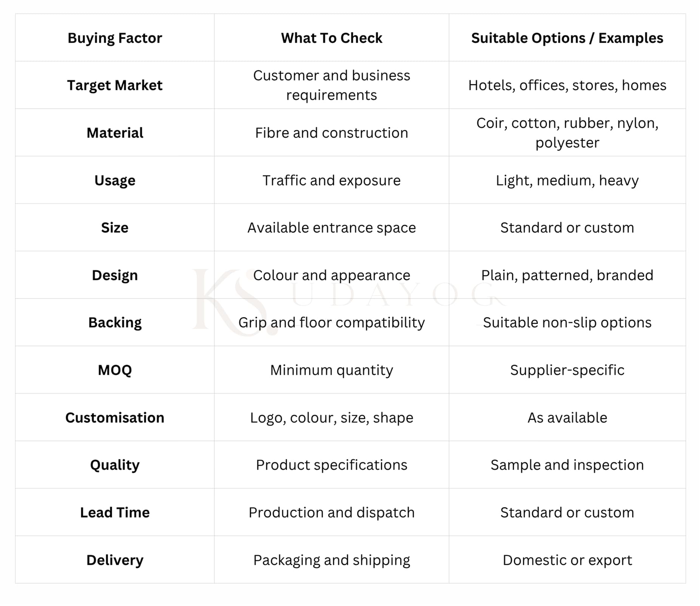Select the Domestic or export cell
Screen dimensions: 700x606
pyautogui.click(x=567, y=560)
